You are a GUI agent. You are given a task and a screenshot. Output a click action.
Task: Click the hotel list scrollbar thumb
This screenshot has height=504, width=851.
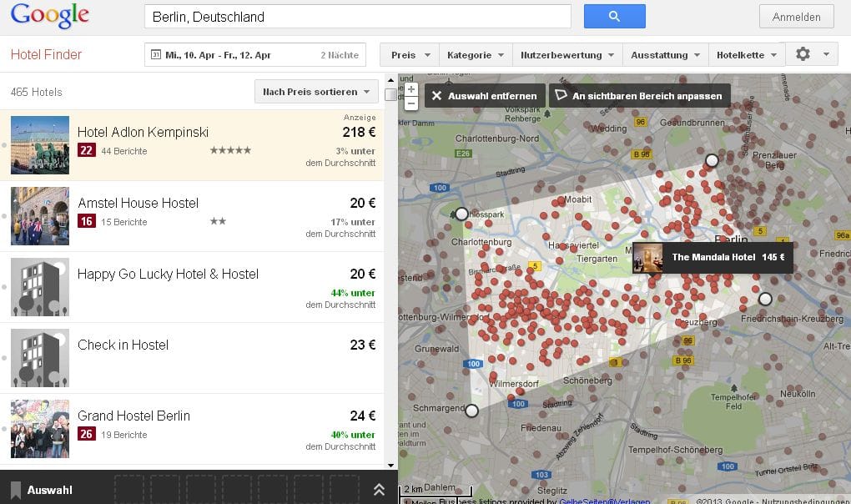[390, 94]
